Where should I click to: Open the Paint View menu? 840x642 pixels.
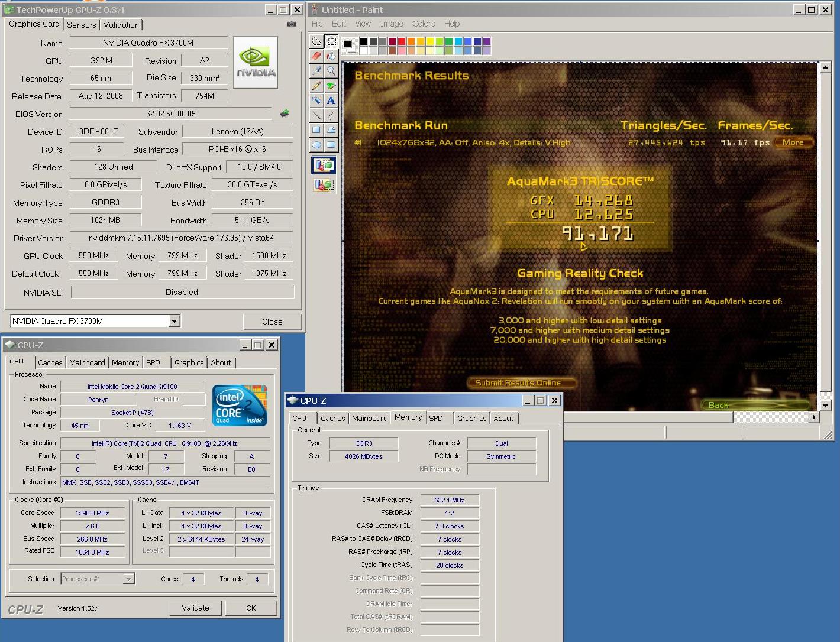[x=363, y=24]
